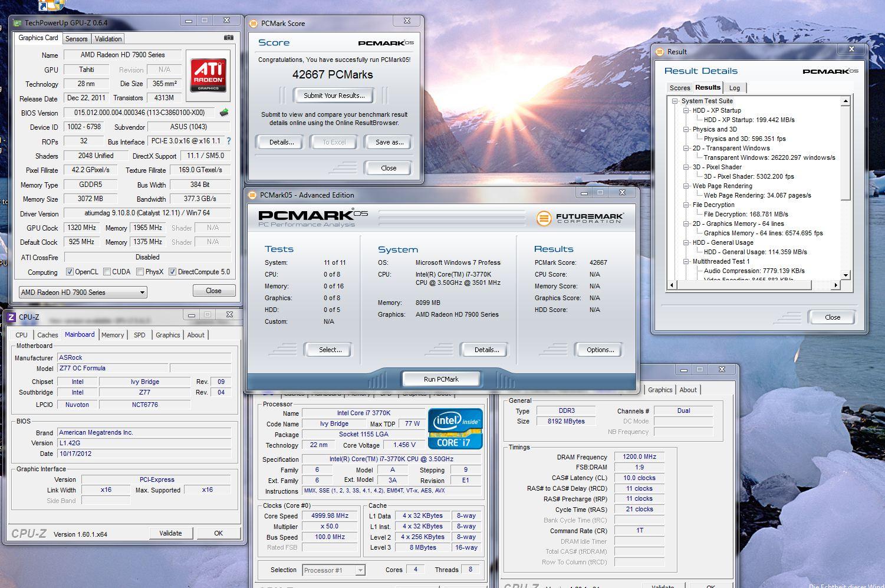
Task: Click the Validate button in CPU-Z Mainboard
Action: pyautogui.click(x=170, y=533)
